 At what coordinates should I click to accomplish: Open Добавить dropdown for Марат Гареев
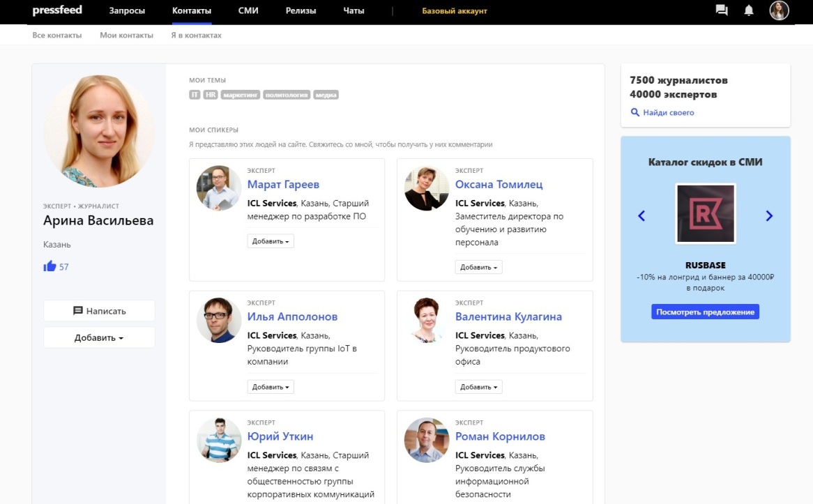(x=271, y=241)
